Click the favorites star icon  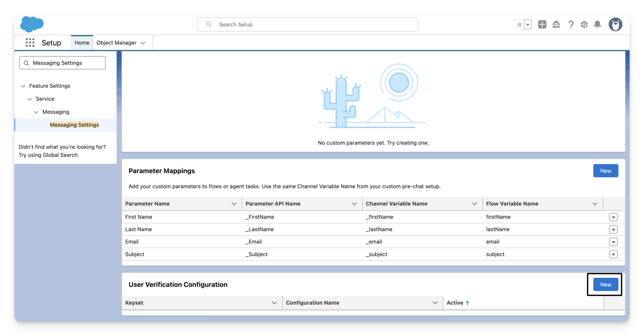pos(519,25)
